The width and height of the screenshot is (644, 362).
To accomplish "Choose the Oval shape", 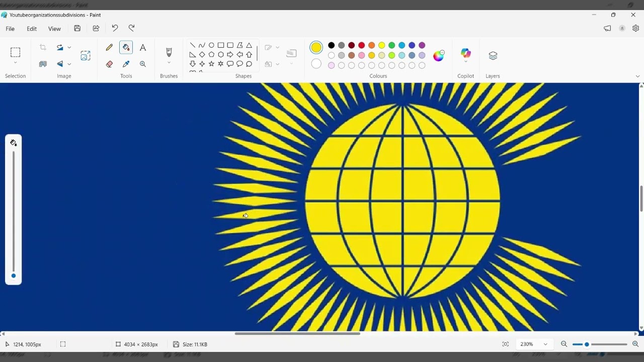I will (211, 45).
